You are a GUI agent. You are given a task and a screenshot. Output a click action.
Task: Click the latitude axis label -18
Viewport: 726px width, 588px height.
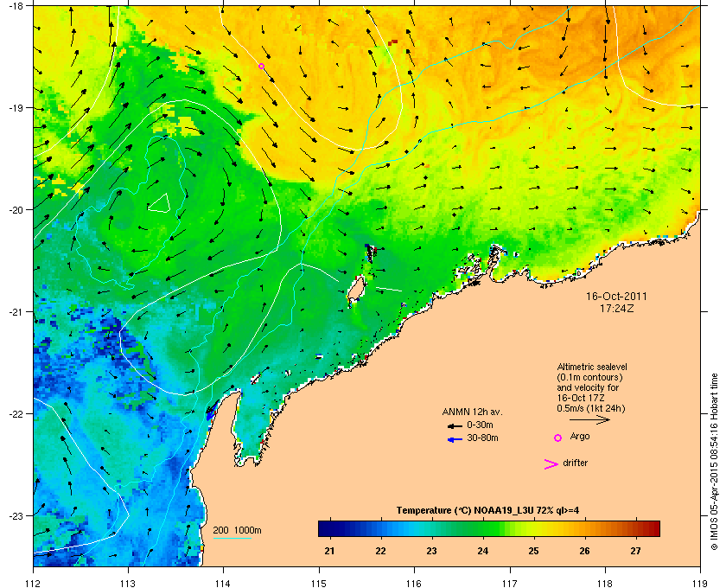[x=15, y=6]
